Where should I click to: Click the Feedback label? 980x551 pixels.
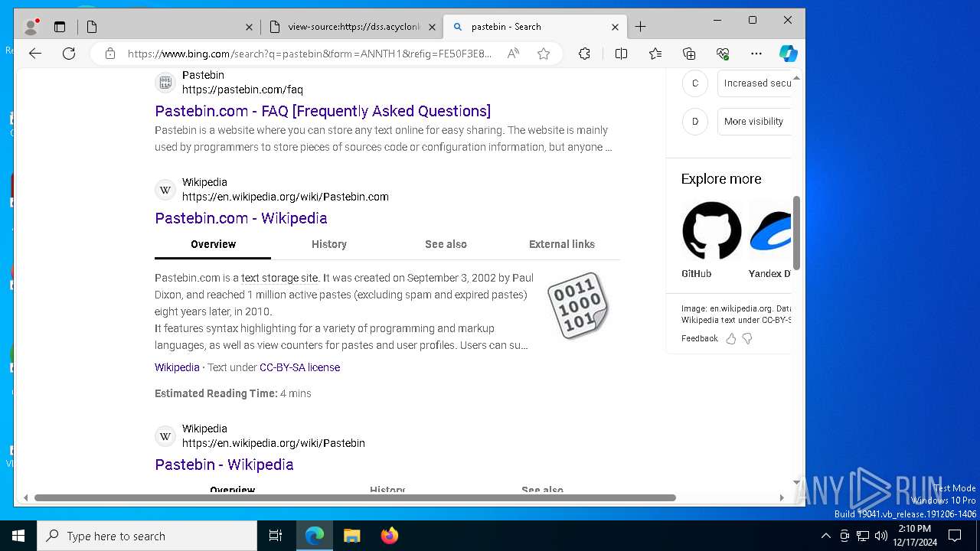pos(700,338)
